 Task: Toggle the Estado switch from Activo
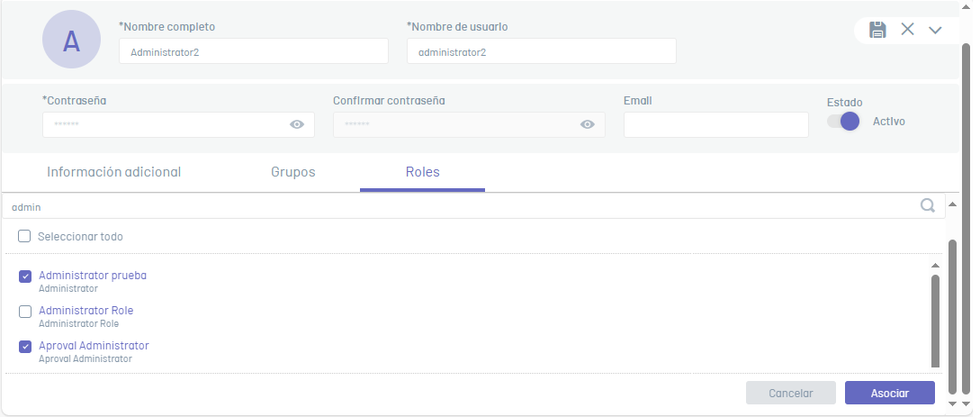pyautogui.click(x=844, y=122)
